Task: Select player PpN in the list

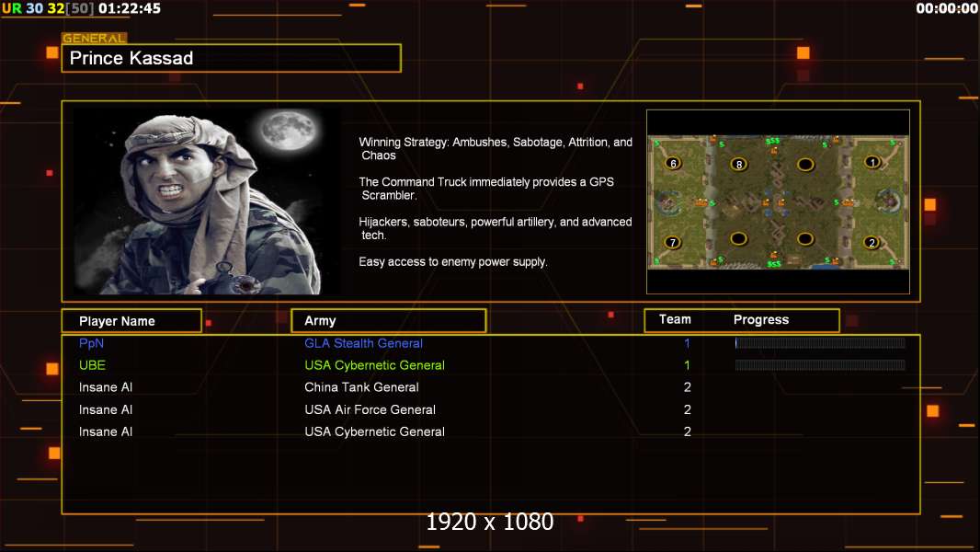Action: pyautogui.click(x=91, y=343)
